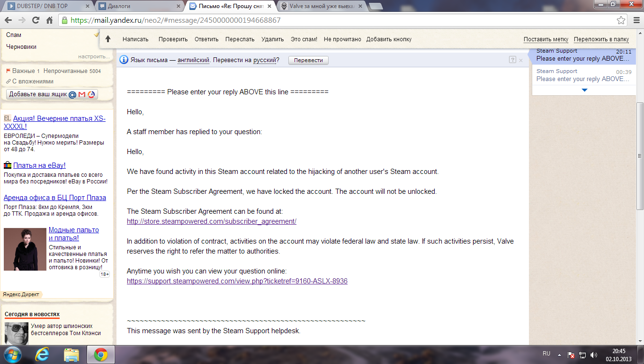Image resolution: width=644 pixels, height=364 pixels.
Task: Open the Переложить в папку menu
Action: pos(601,39)
